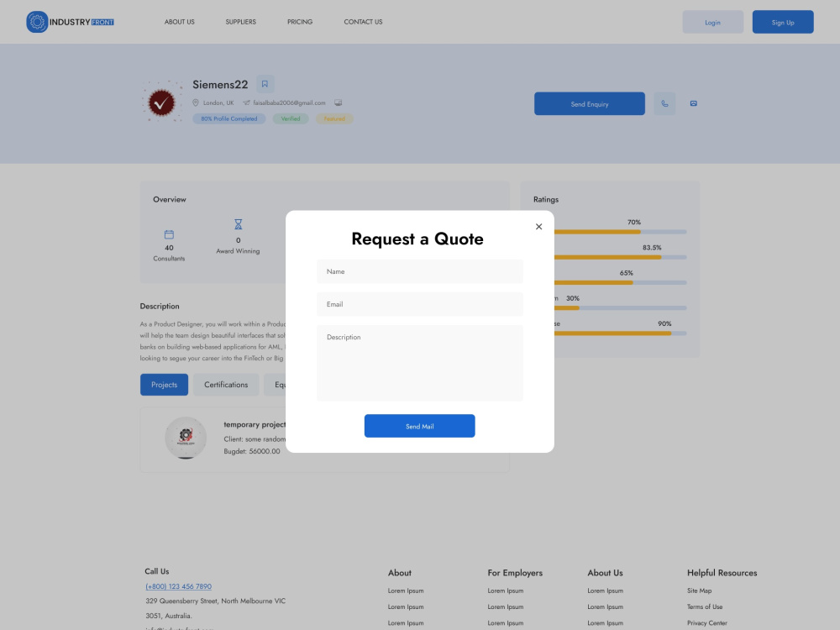Screen dimensions: 840x630
Task: Click the printer icon beside the email address
Action: [339, 102]
